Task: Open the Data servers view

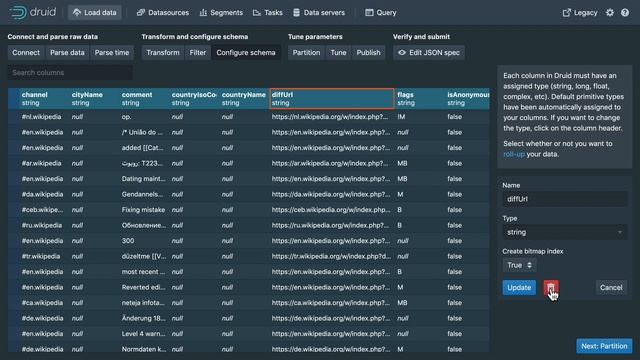Action: (319, 13)
